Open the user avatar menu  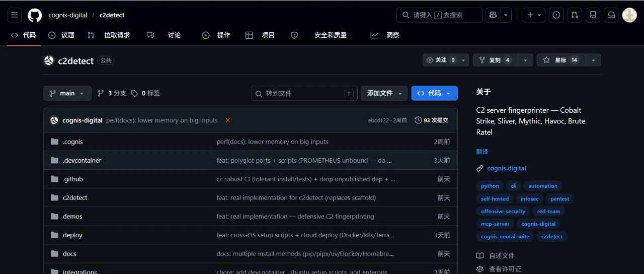[x=629, y=15]
